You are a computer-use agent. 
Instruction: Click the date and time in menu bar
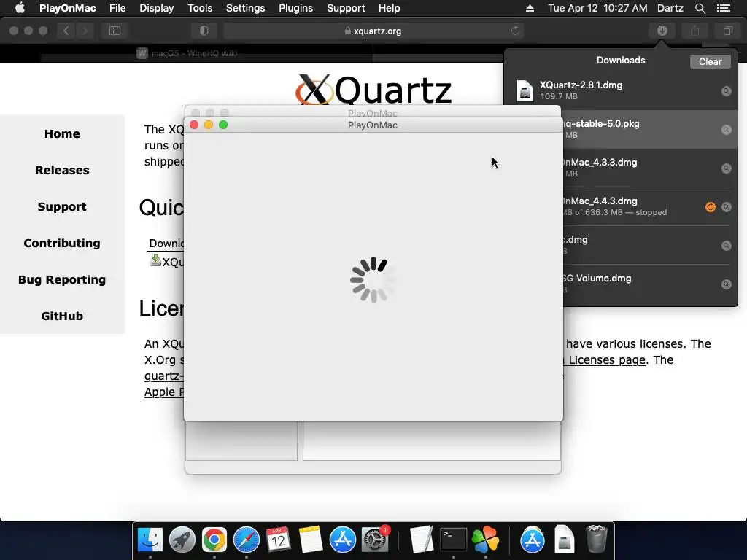597,8
